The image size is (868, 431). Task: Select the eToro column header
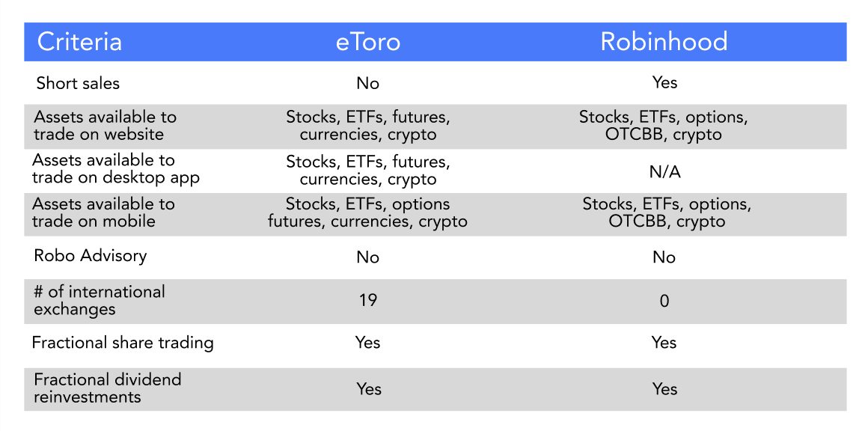click(368, 42)
